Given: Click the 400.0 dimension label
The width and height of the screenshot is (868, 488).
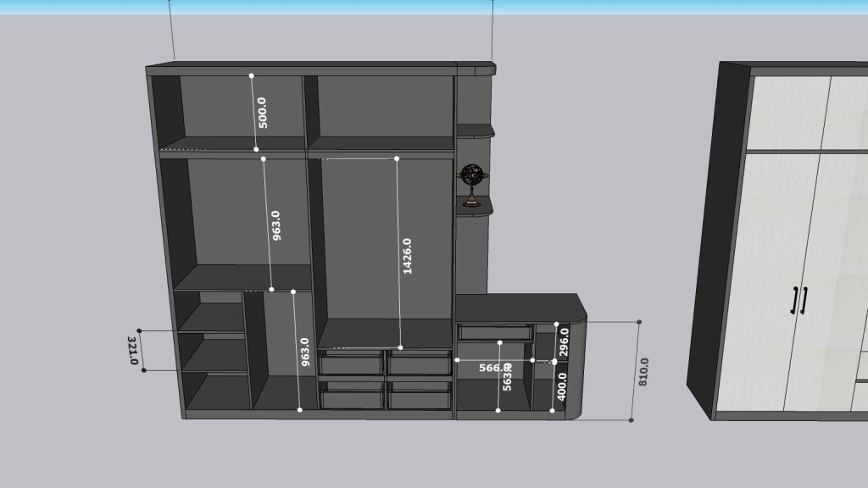Looking at the screenshot, I should click(x=562, y=386).
